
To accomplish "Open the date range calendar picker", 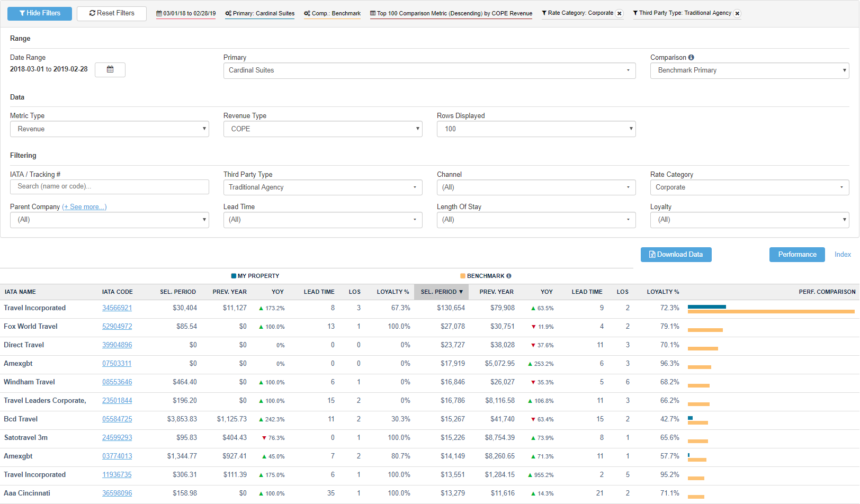I will (110, 70).
